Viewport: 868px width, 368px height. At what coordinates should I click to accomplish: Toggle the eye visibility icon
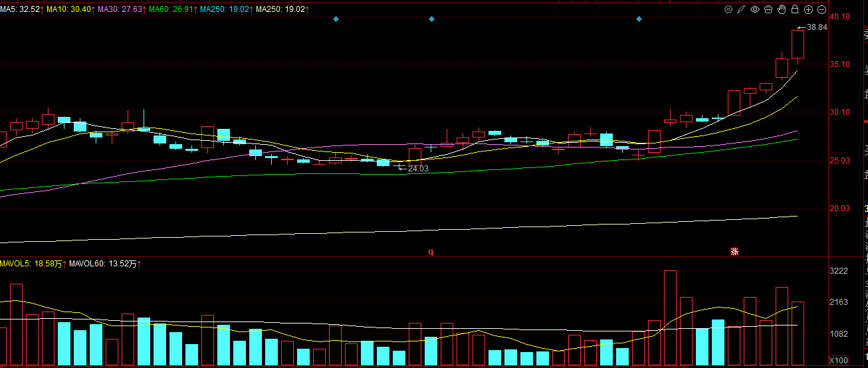pyautogui.click(x=755, y=9)
